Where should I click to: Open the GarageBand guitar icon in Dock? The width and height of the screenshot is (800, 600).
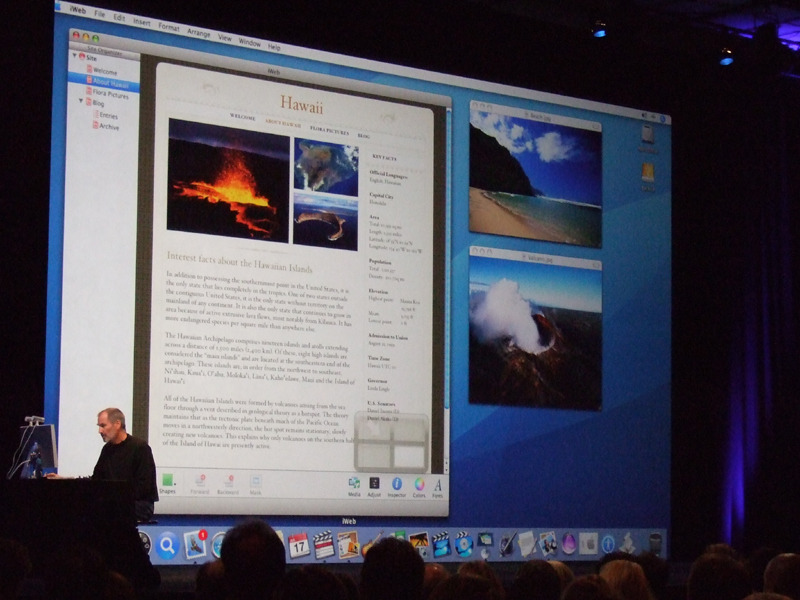point(371,544)
